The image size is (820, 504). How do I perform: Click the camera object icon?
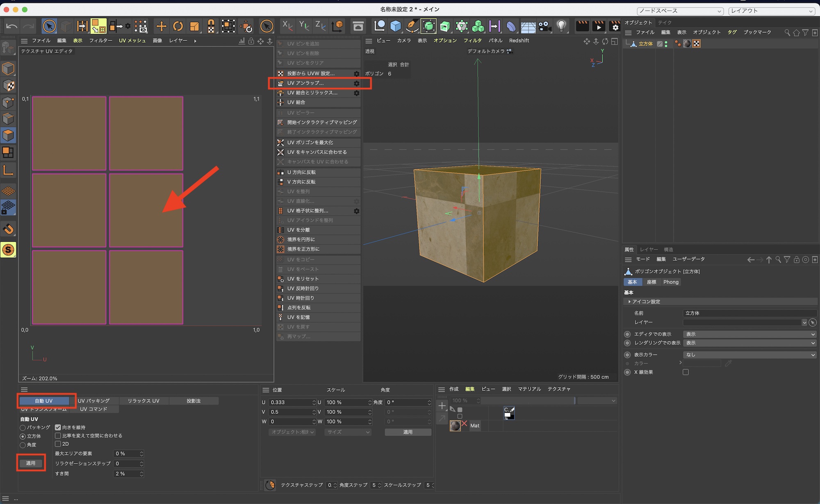[544, 27]
